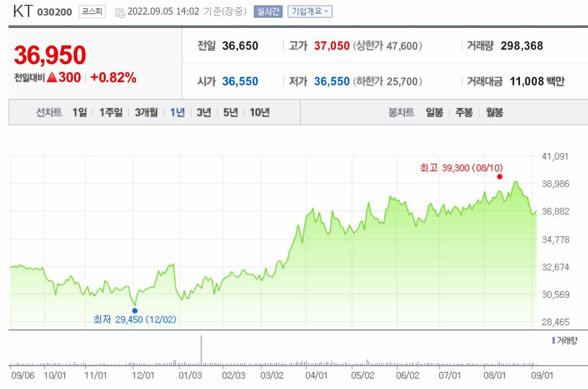
Task: Select the 3개월 line chart tab
Action: point(146,112)
